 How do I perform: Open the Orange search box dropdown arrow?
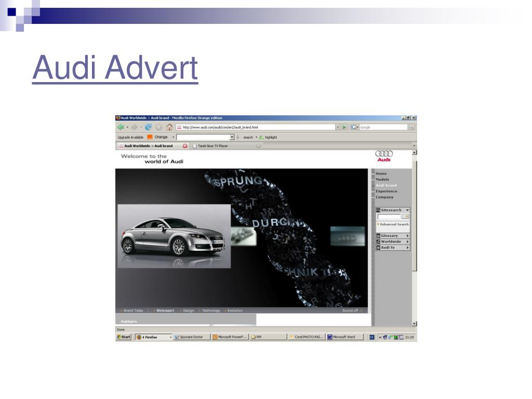[x=232, y=137]
